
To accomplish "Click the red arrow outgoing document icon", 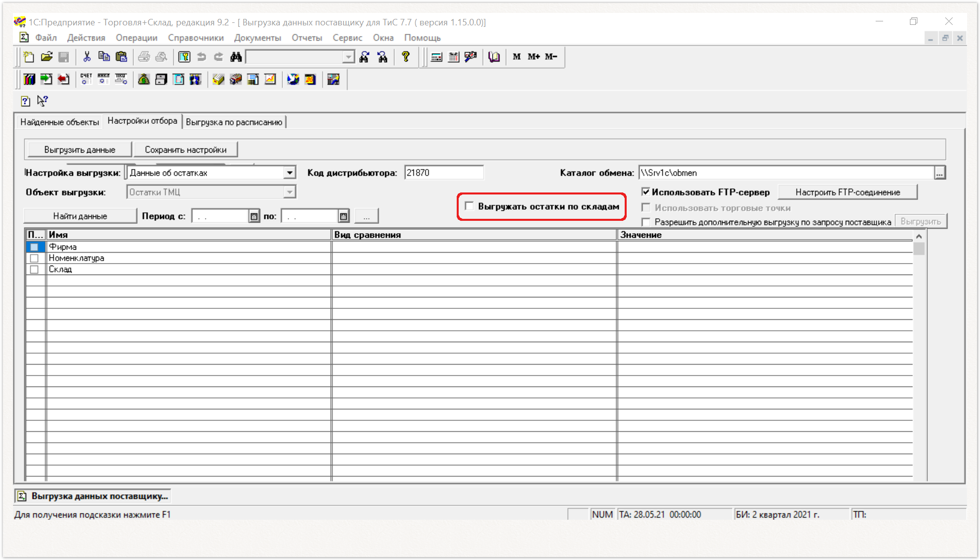I will coord(64,80).
